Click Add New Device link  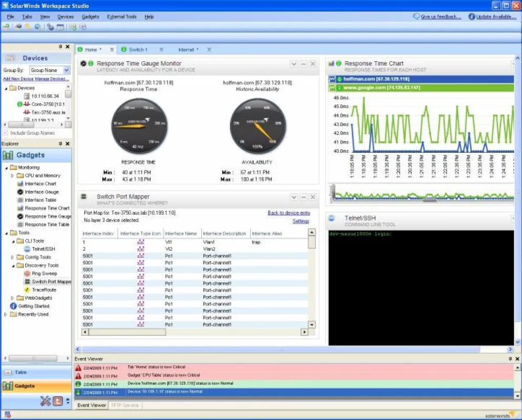tap(19, 79)
